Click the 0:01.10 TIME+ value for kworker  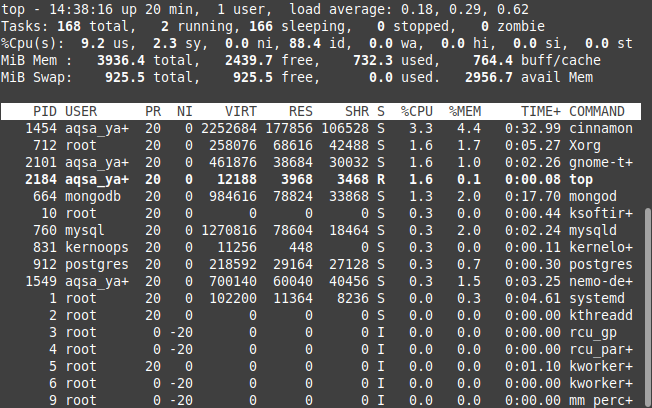533,366
